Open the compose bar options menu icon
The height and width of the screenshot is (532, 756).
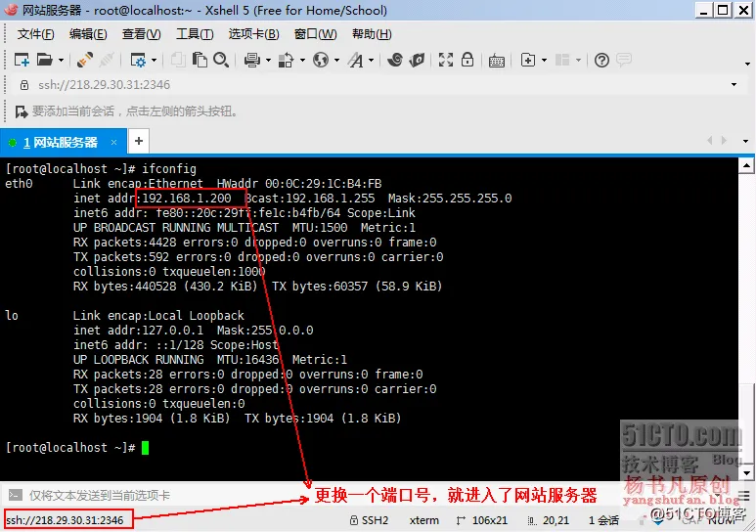click(x=744, y=496)
